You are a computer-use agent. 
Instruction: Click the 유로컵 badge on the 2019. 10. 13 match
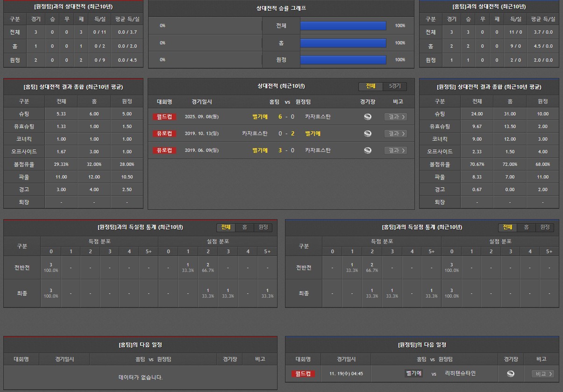(164, 134)
